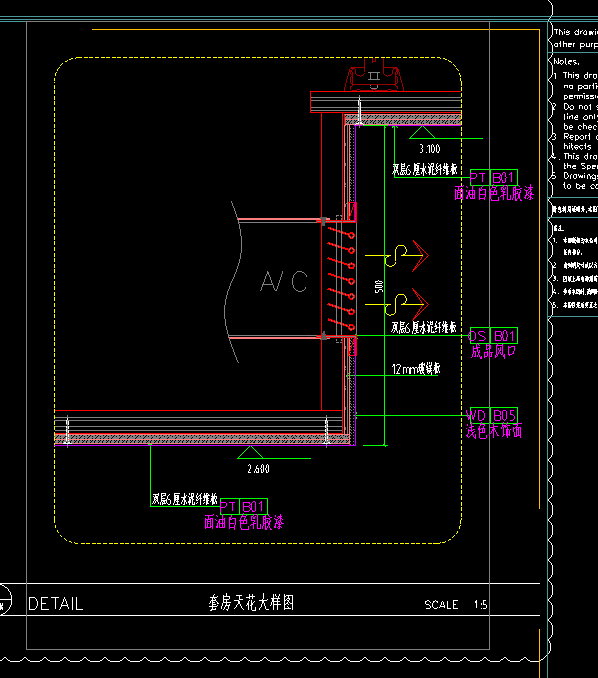598x678 pixels.
Task: Pick the A/C duct label text
Action: coord(284,281)
